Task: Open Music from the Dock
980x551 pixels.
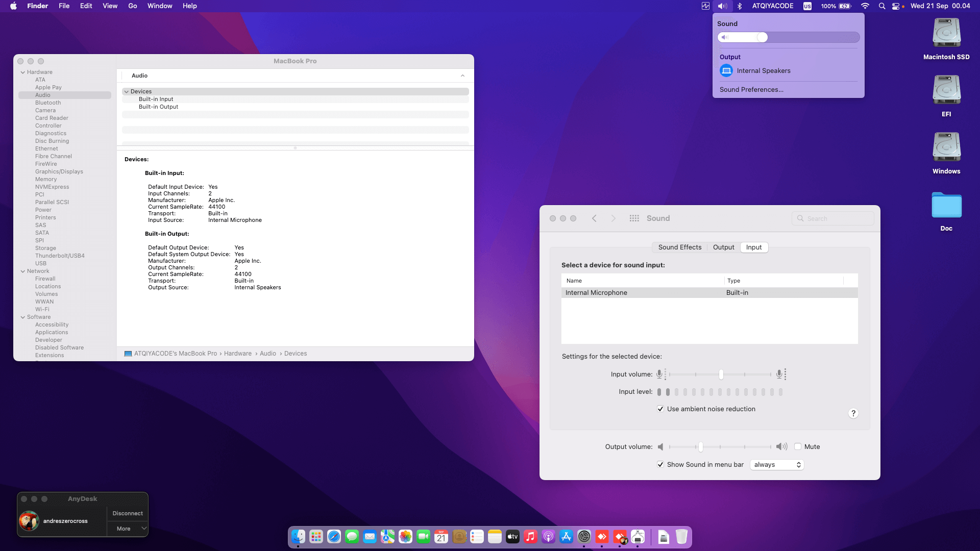Action: tap(531, 537)
